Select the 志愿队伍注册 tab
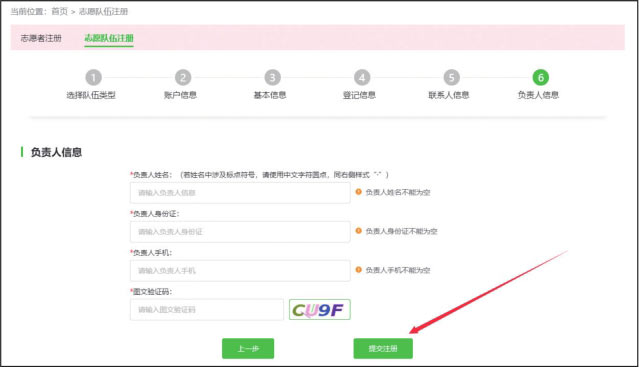639x367 pixels. 109,38
